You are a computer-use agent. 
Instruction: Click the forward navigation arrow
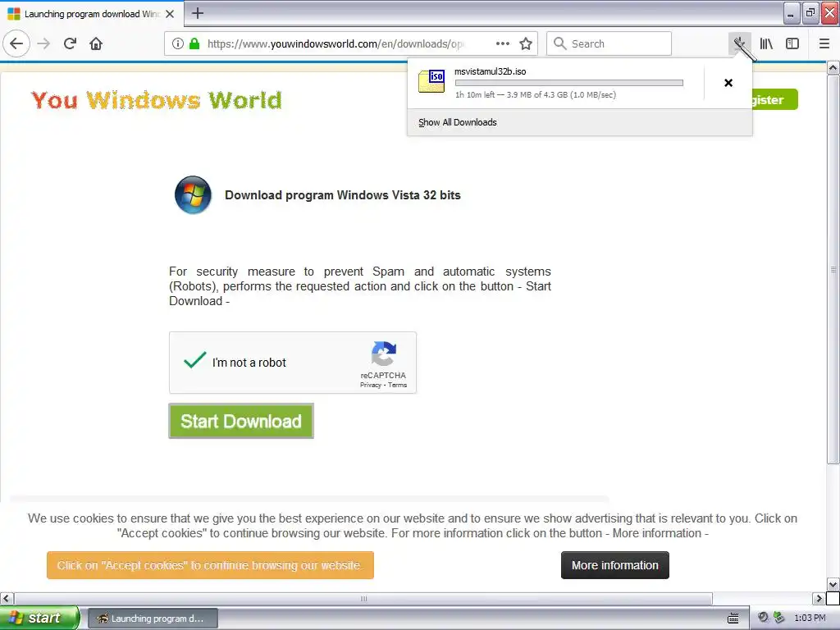click(x=44, y=43)
